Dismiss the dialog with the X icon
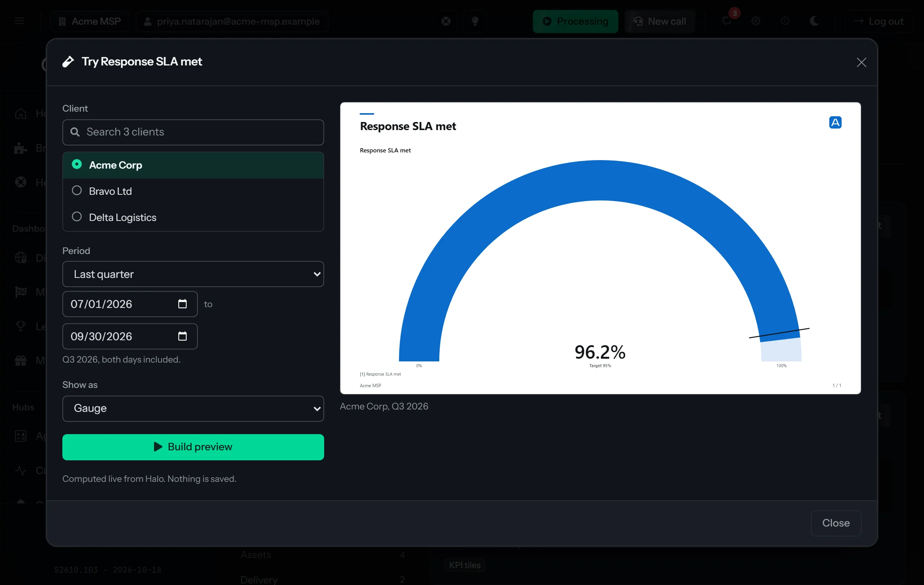Viewport: 924px width, 585px height. (x=861, y=62)
